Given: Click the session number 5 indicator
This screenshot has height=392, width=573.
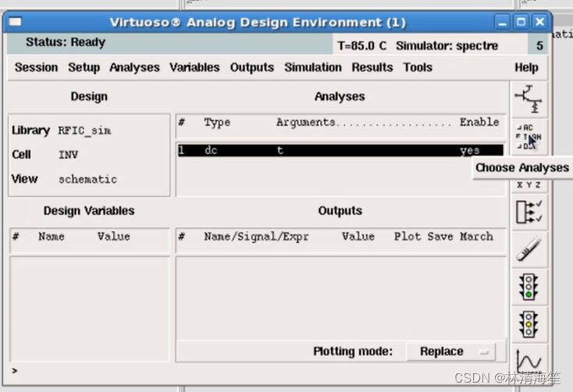Looking at the screenshot, I should tap(539, 46).
